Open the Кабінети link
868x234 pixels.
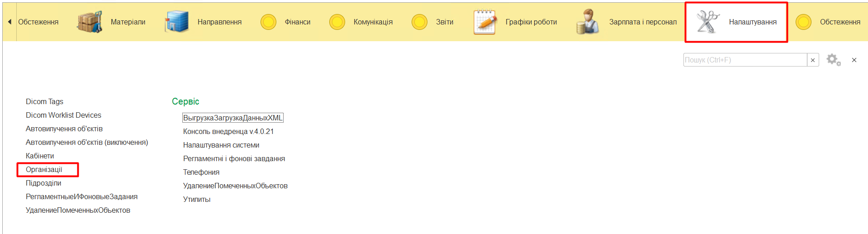click(x=40, y=156)
